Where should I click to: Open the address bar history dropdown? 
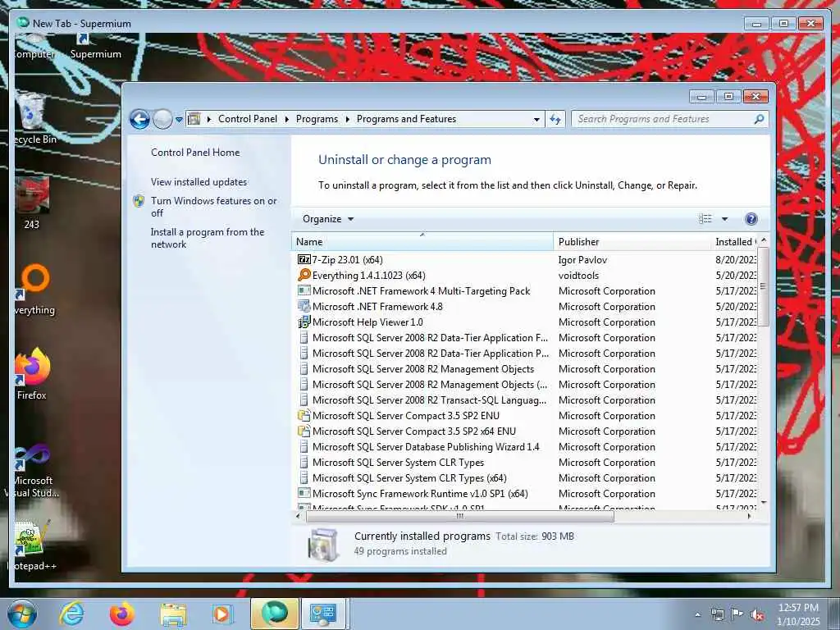[x=536, y=120]
